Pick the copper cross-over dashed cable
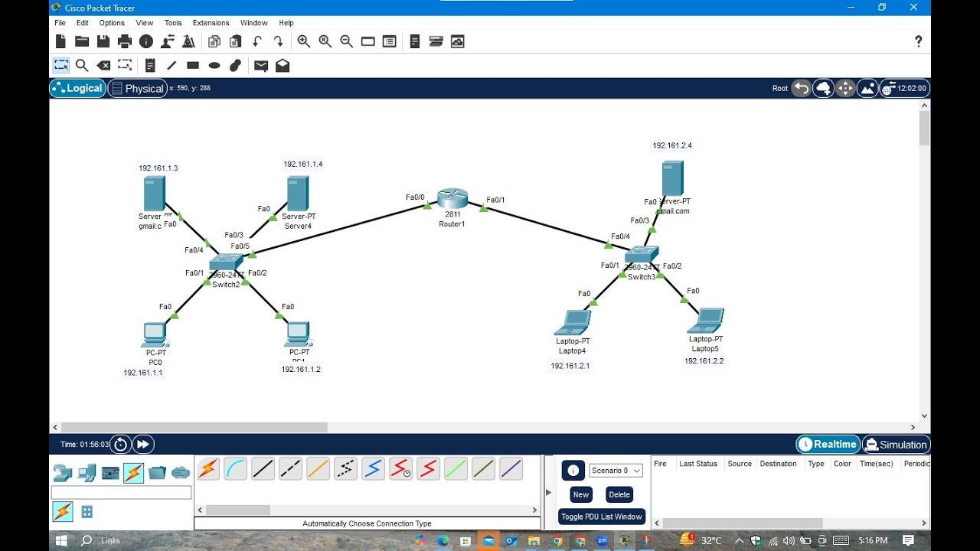This screenshot has width=980, height=551. 291,468
